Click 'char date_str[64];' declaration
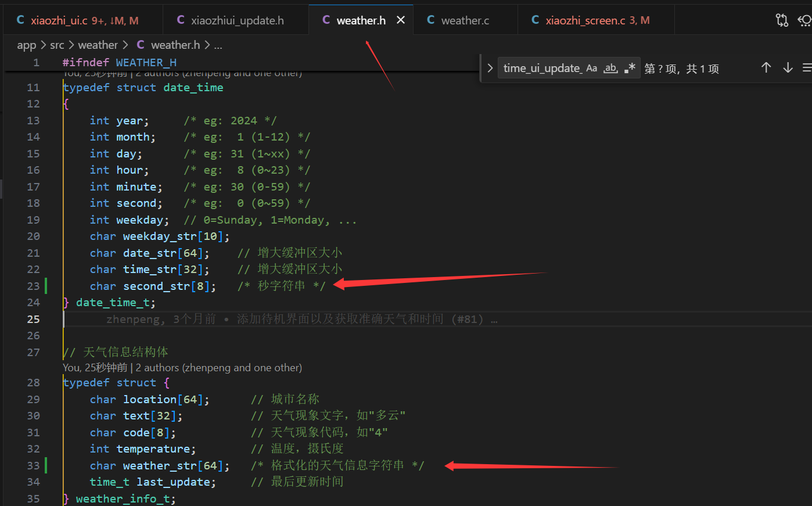 coord(149,253)
